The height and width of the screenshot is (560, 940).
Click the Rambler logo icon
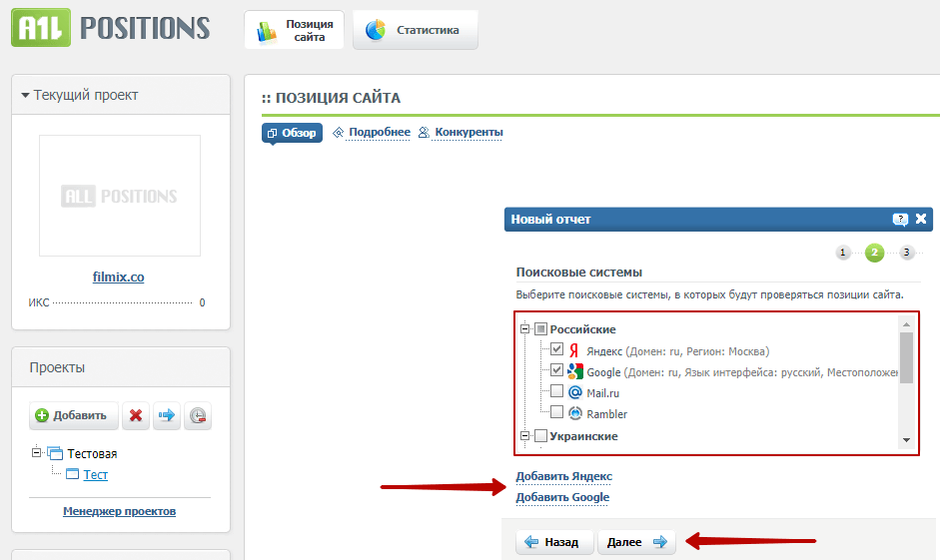click(x=575, y=413)
